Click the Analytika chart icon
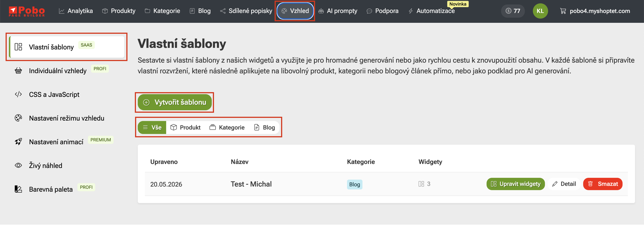Image resolution: width=644 pixels, height=225 pixels. (x=61, y=11)
